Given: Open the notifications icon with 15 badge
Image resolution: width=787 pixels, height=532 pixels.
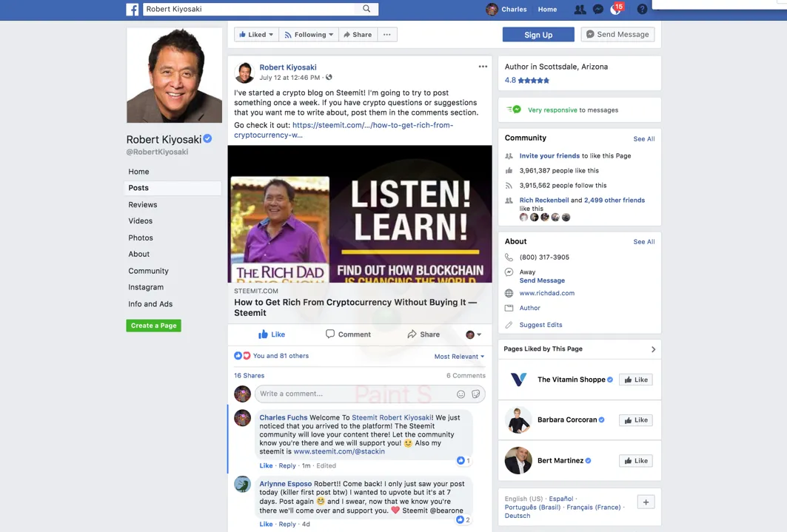Looking at the screenshot, I should click(617, 9).
